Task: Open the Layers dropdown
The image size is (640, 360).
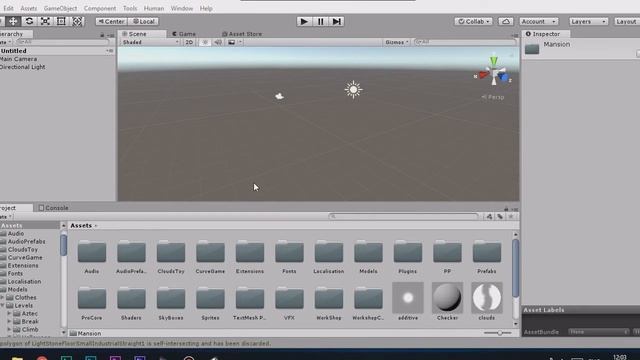Action: (588, 21)
